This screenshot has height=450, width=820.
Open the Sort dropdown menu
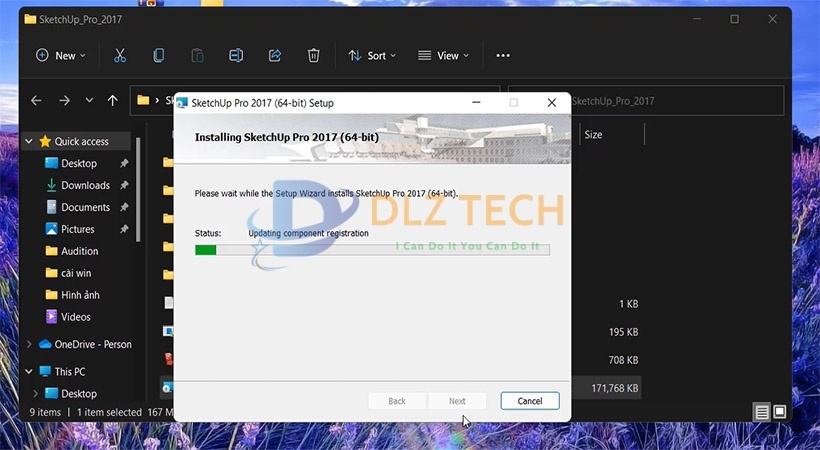click(x=372, y=56)
